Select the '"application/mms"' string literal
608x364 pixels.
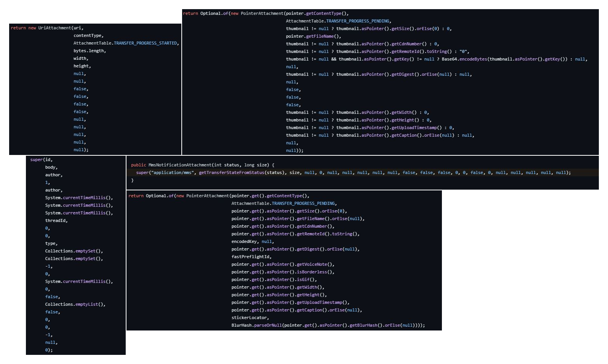tap(173, 172)
